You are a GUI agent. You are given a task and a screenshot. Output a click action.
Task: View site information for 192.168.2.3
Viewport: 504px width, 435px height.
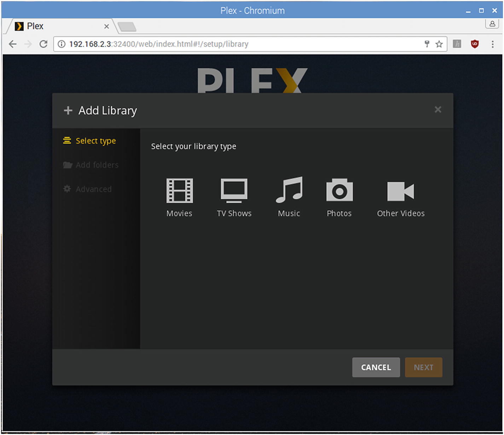tap(62, 44)
